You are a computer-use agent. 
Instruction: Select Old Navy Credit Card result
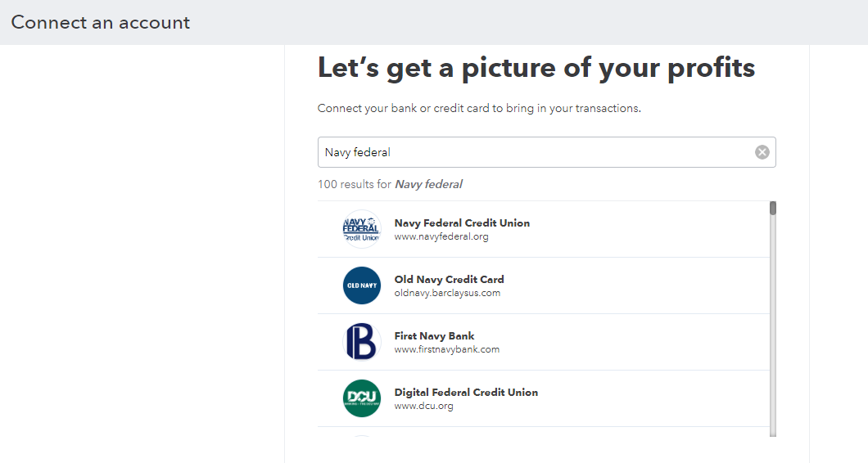[544, 285]
